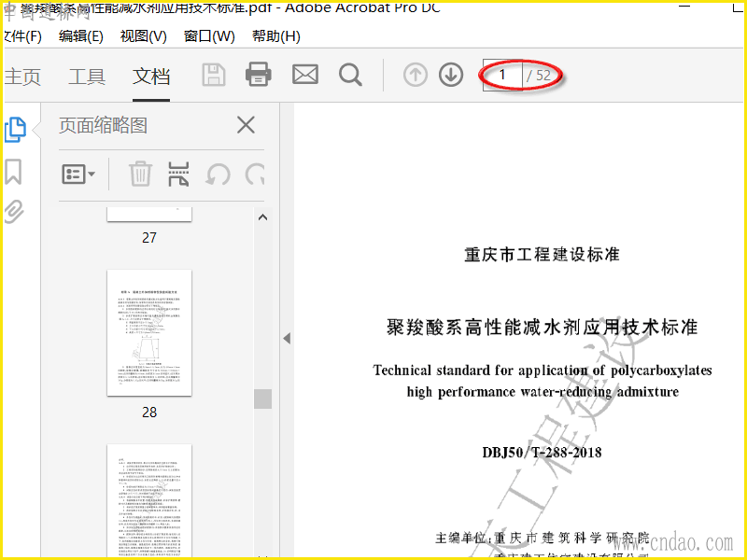This screenshot has height=560, width=747.
Task: Go to next page arrow
Action: (x=451, y=76)
